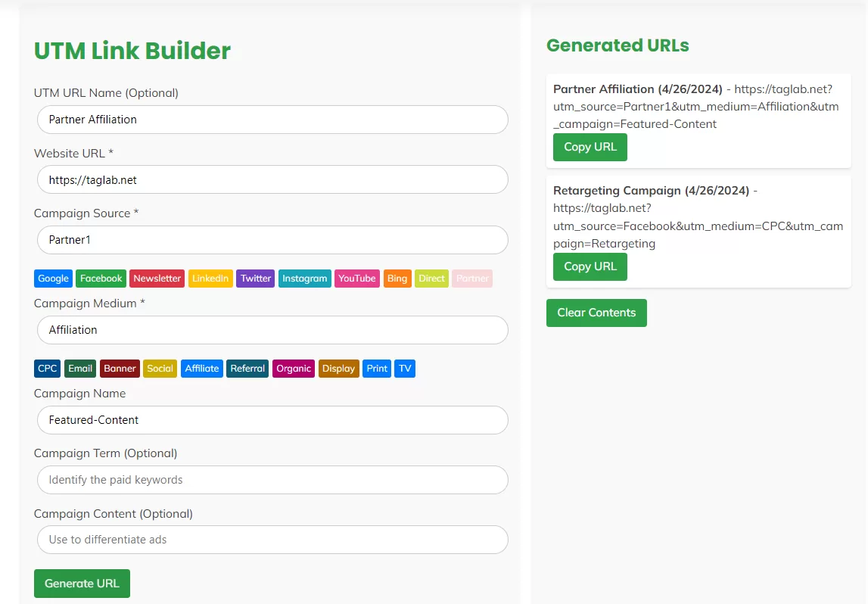The height and width of the screenshot is (604, 868).
Task: Choose the Display medium tag
Action: click(x=338, y=369)
